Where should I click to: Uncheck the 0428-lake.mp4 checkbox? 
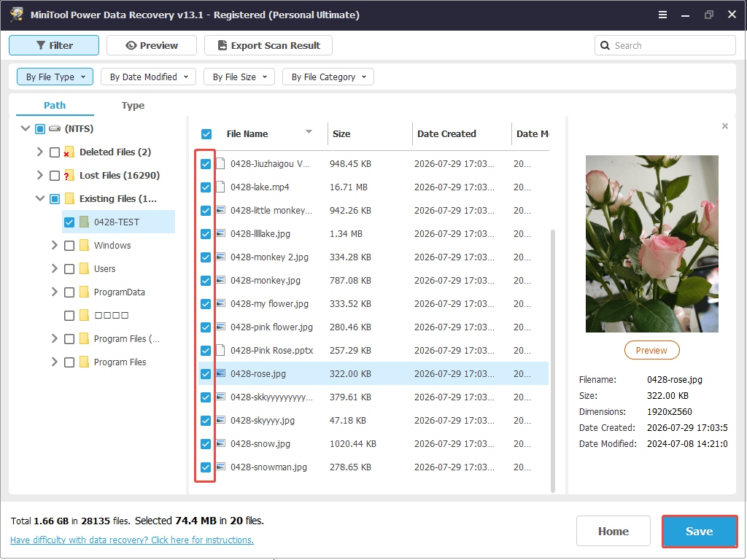pyautogui.click(x=206, y=187)
